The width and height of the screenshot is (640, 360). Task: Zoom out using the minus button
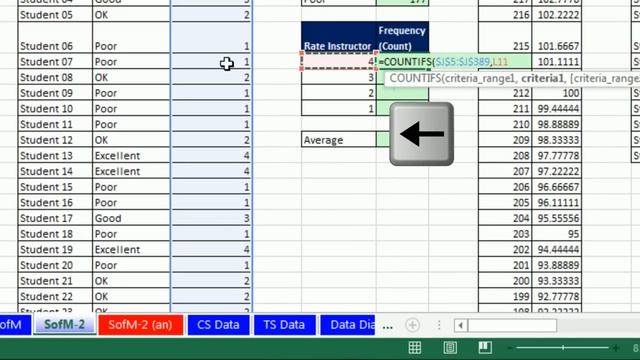(510, 348)
